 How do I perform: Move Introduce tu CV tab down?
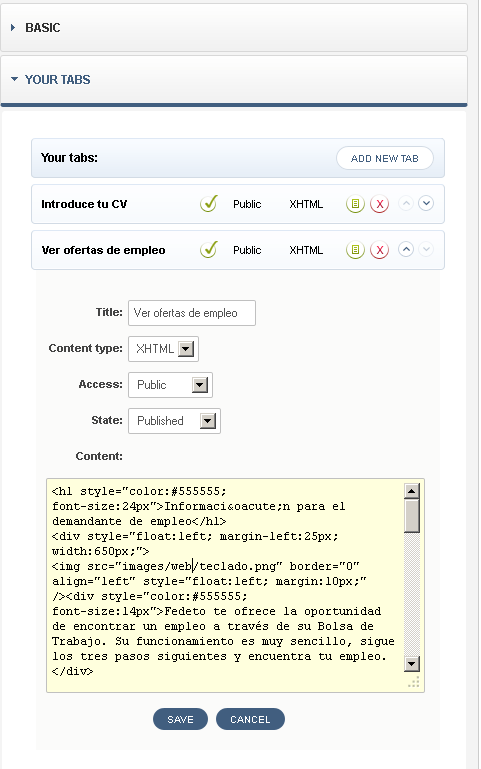[x=426, y=203]
